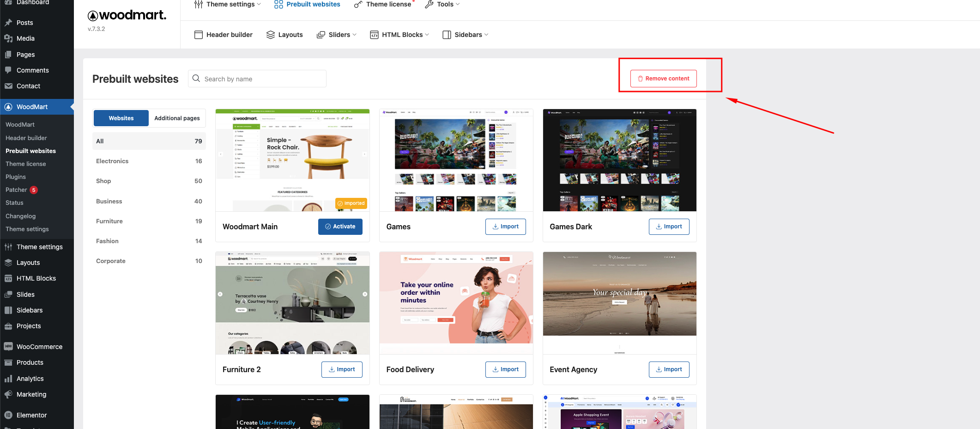Image resolution: width=980 pixels, height=429 pixels.
Task: Click the woodmart. logo at top
Action: 127,15
